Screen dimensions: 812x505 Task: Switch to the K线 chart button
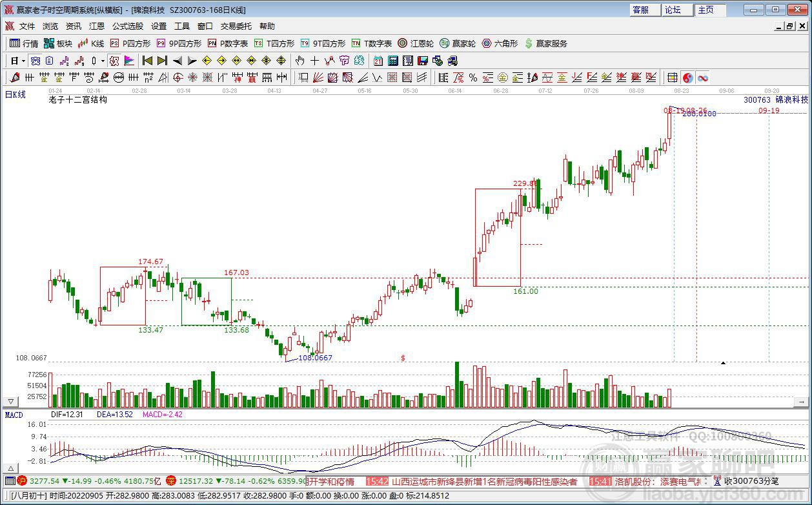91,43
